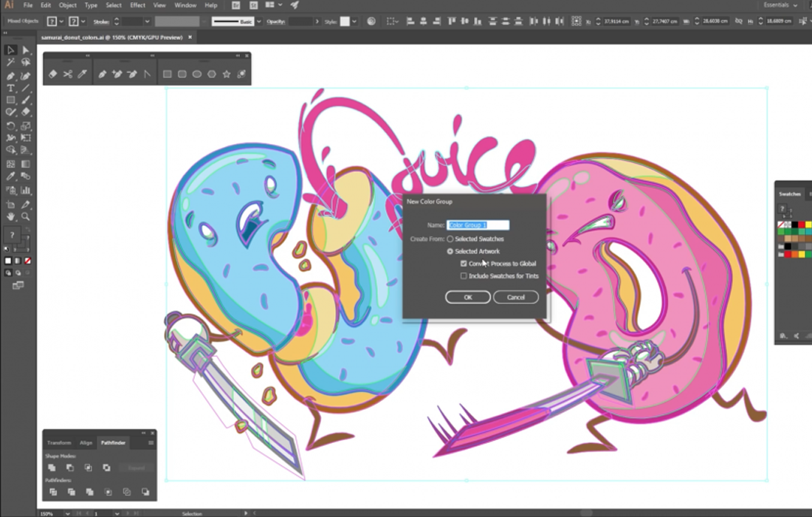Select the Magic Wand tool
The height and width of the screenshot is (517, 812).
coord(10,63)
